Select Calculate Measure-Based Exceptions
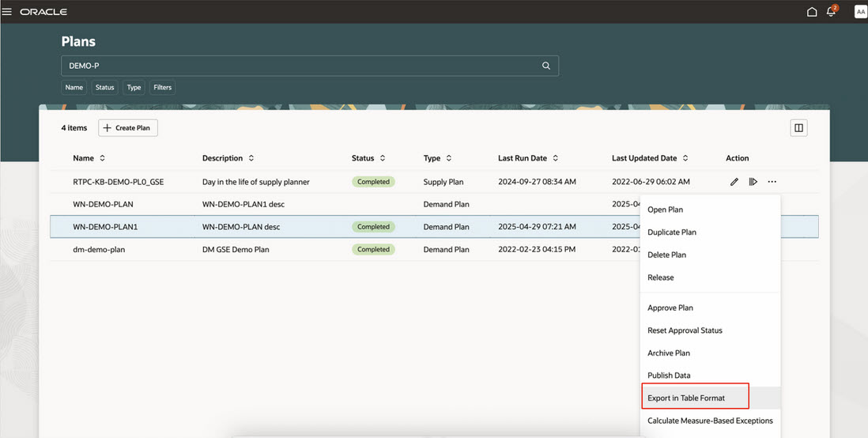 click(710, 421)
